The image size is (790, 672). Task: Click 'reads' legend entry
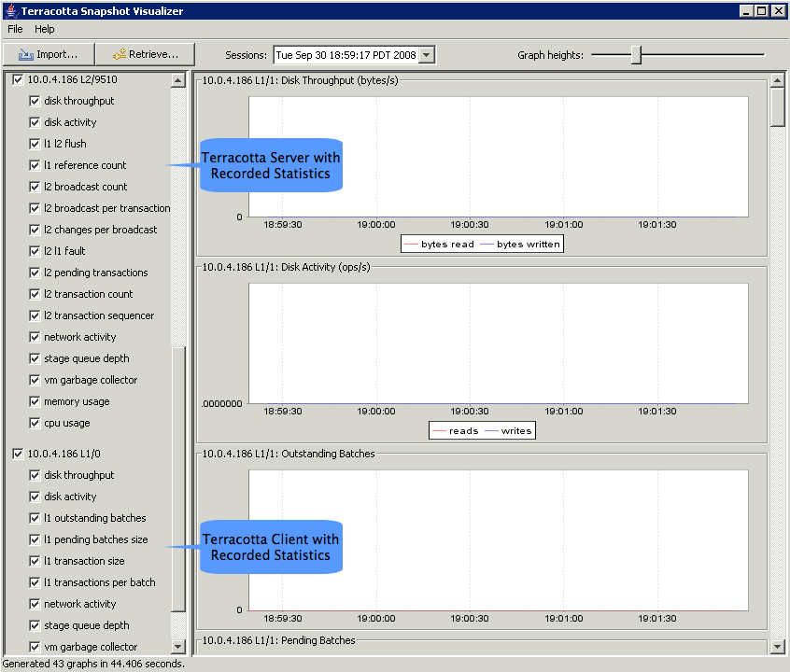pyautogui.click(x=456, y=431)
